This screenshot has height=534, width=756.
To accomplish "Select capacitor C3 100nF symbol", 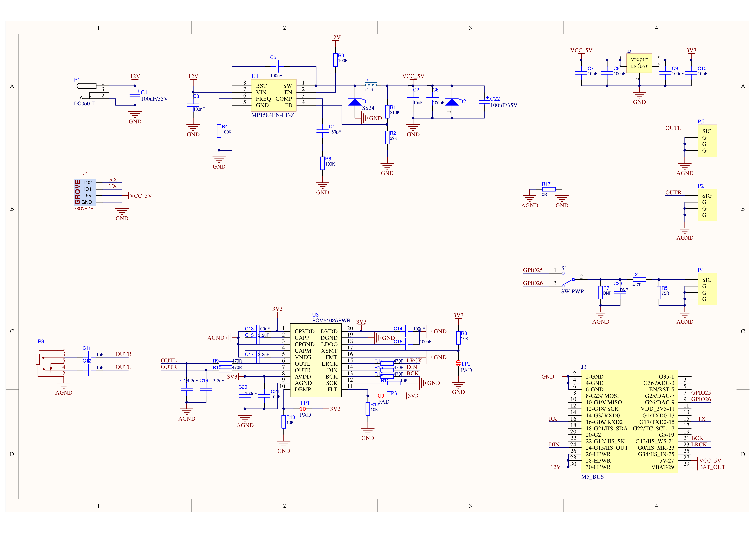I will [x=193, y=105].
